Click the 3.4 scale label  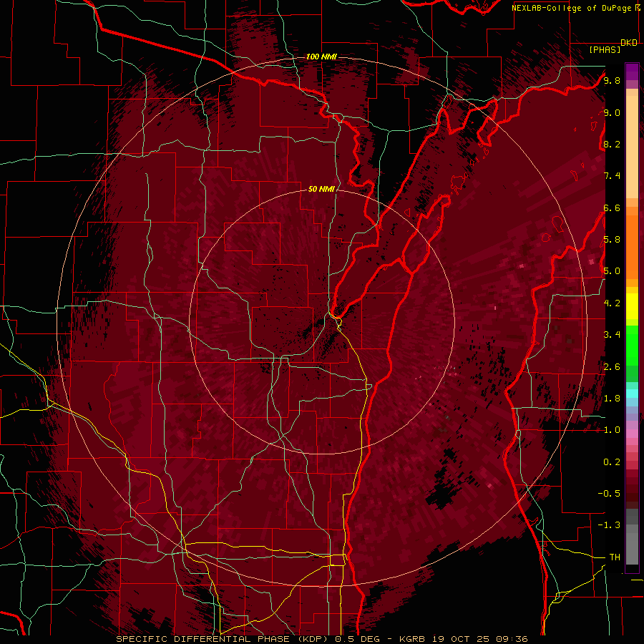(612, 335)
